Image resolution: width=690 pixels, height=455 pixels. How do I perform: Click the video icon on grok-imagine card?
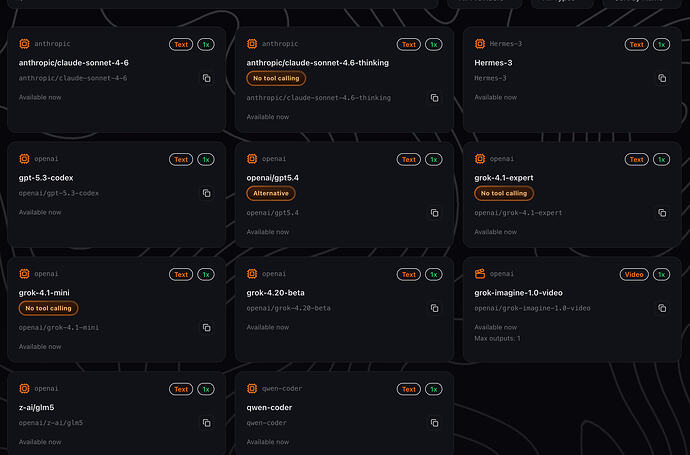tap(480, 274)
